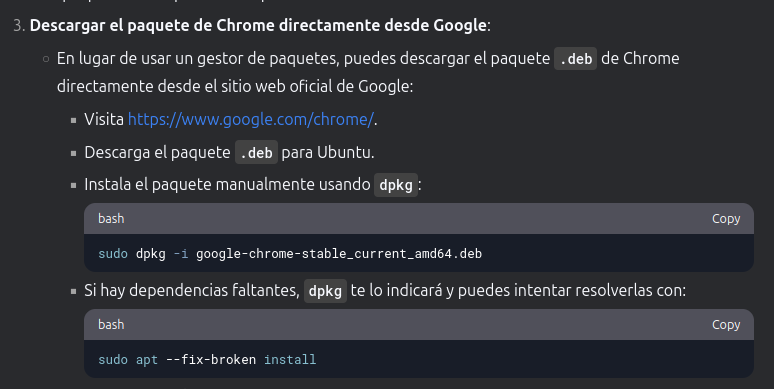Click the .deb code tag before 'de Chrome'
The height and width of the screenshot is (389, 774).
click(x=576, y=59)
